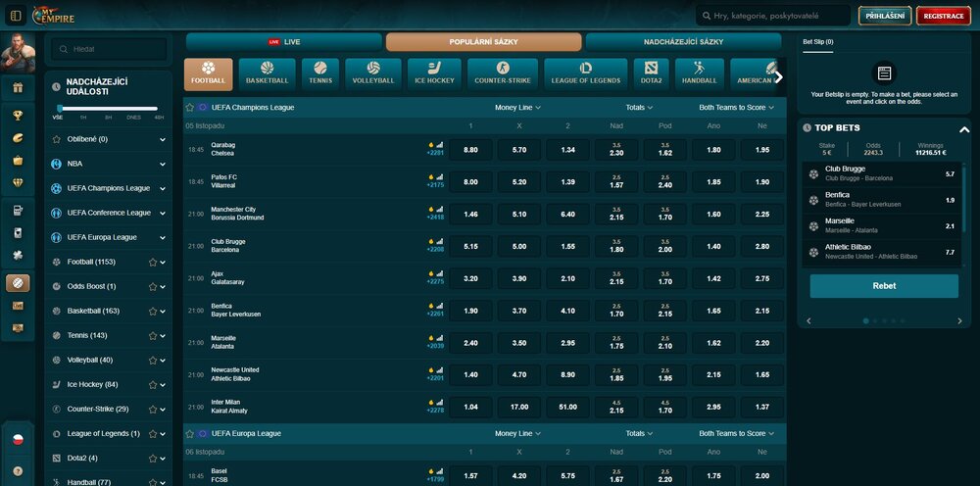Click the trophy icon in left sidebar
This screenshot has width=980, height=486.
coord(17,116)
